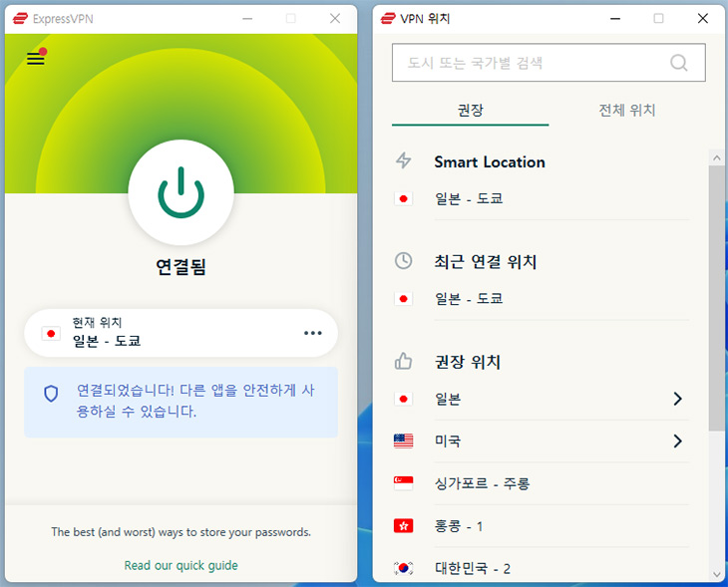The height and width of the screenshot is (587, 728).
Task: Select the 미국 recommended location row
Action: tap(541, 440)
